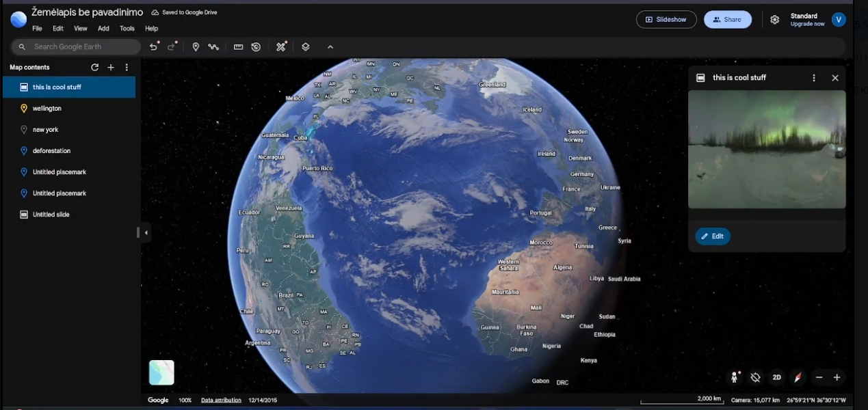The height and width of the screenshot is (410, 868).
Task: Click the Search Google Earth field
Action: [76, 46]
